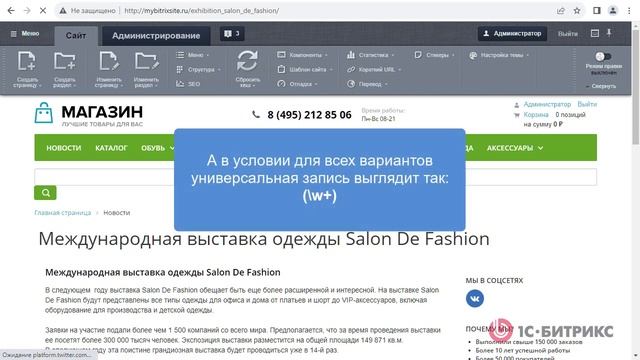Open the Структура dropdown

tap(198, 69)
